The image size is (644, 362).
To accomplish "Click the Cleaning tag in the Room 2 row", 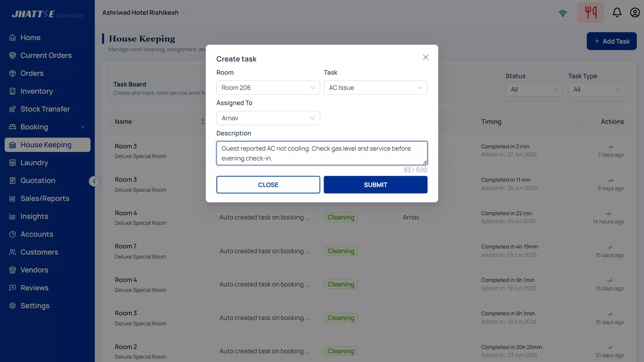I will (x=341, y=351).
